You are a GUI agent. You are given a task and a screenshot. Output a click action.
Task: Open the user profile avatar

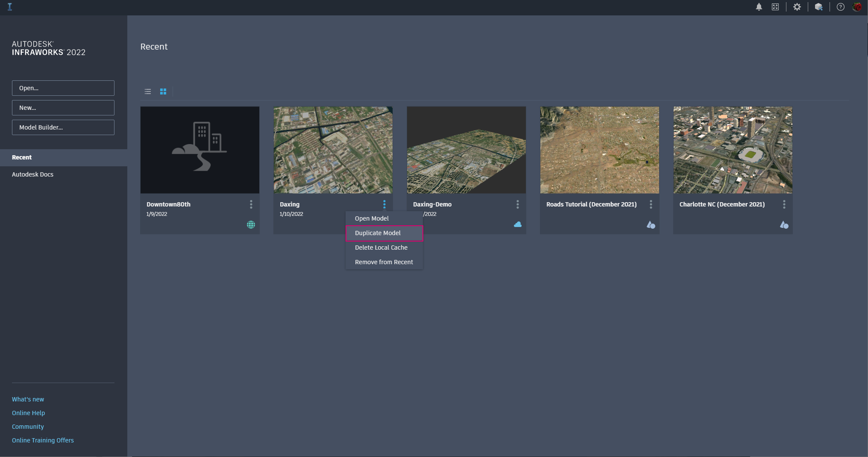click(x=857, y=7)
